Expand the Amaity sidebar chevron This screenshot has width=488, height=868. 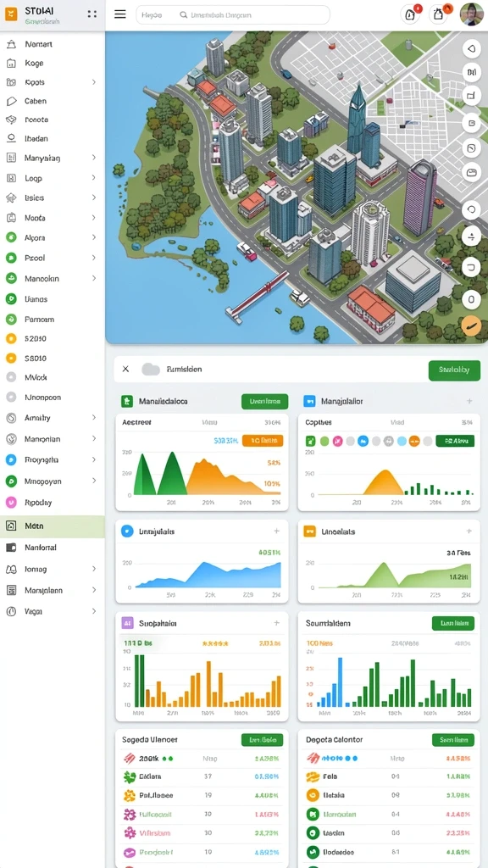[x=94, y=418]
